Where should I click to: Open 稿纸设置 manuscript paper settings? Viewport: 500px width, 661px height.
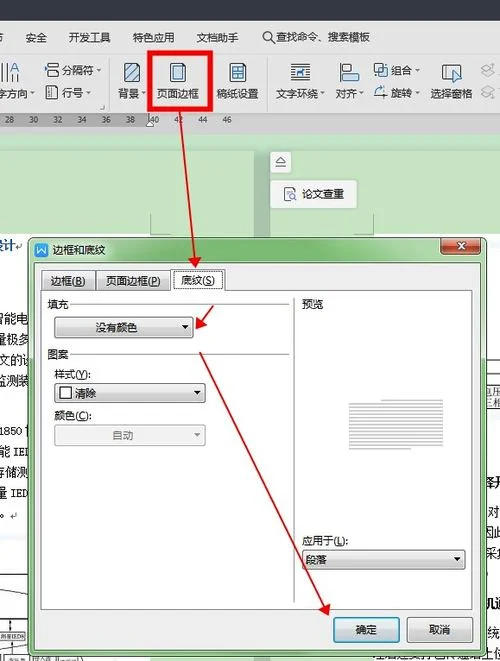[237, 81]
